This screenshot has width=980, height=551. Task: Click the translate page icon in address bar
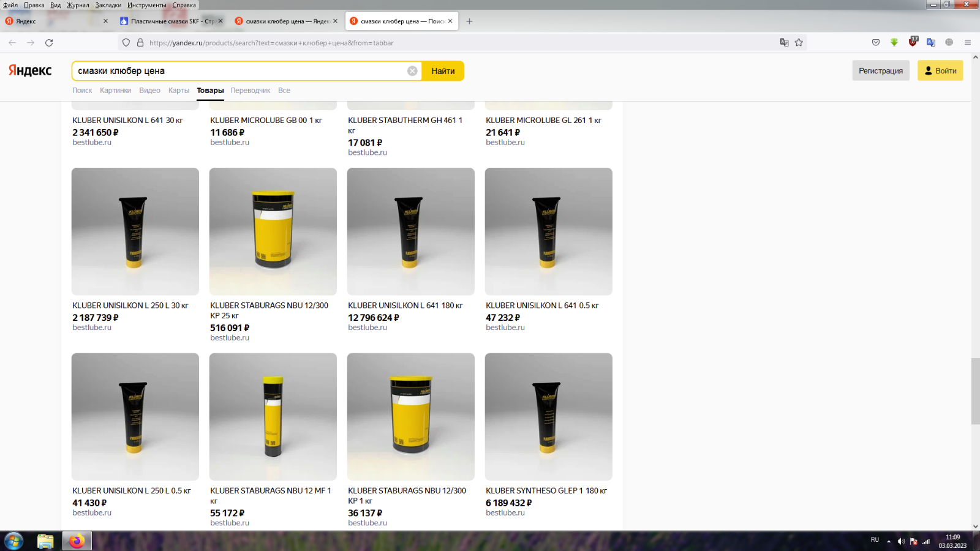point(784,43)
